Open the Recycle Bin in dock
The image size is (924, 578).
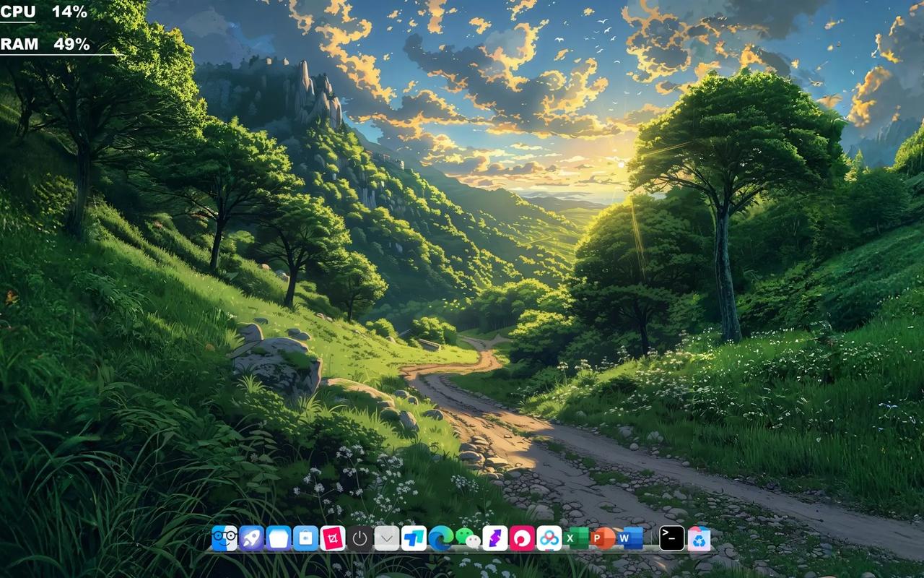point(699,538)
